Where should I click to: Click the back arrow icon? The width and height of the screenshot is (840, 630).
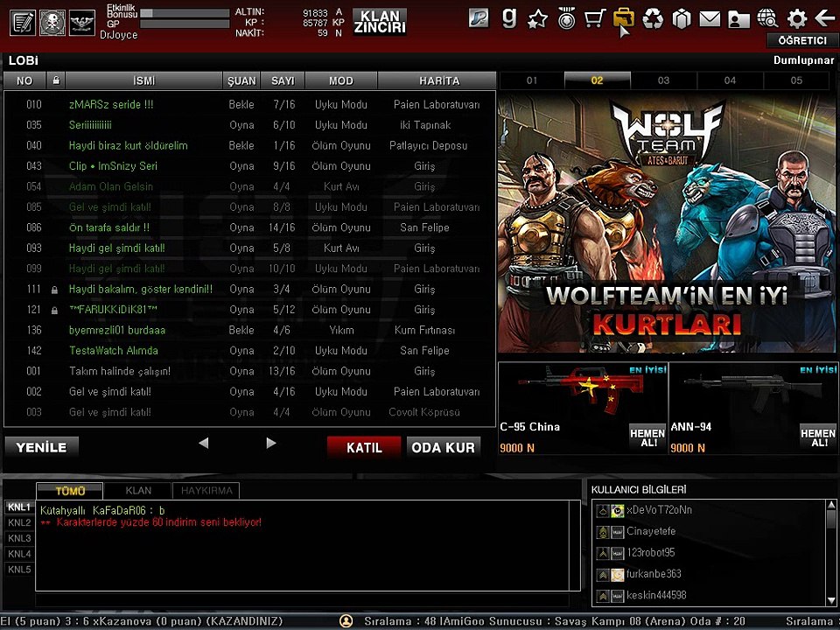pos(824,18)
